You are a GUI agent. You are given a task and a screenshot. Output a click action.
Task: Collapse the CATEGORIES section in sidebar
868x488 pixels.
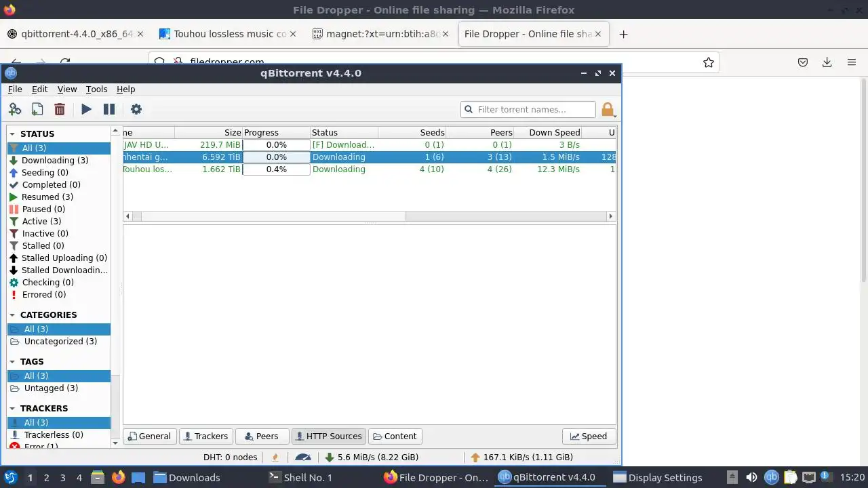click(12, 315)
